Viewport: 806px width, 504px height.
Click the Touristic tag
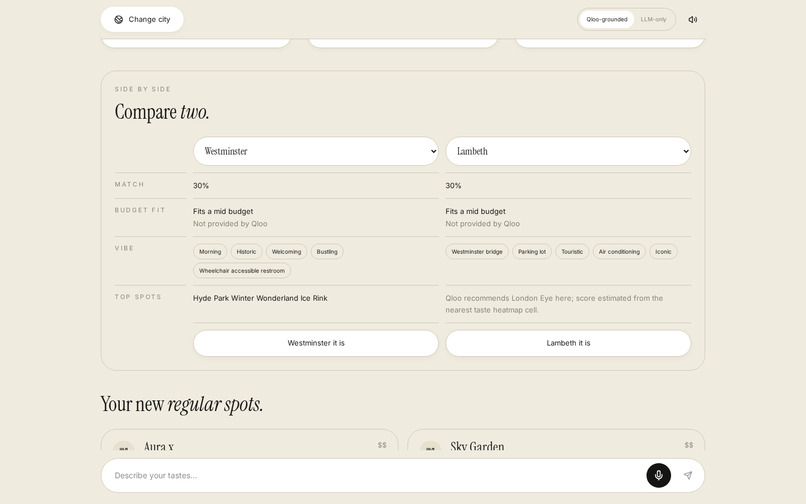[572, 251]
